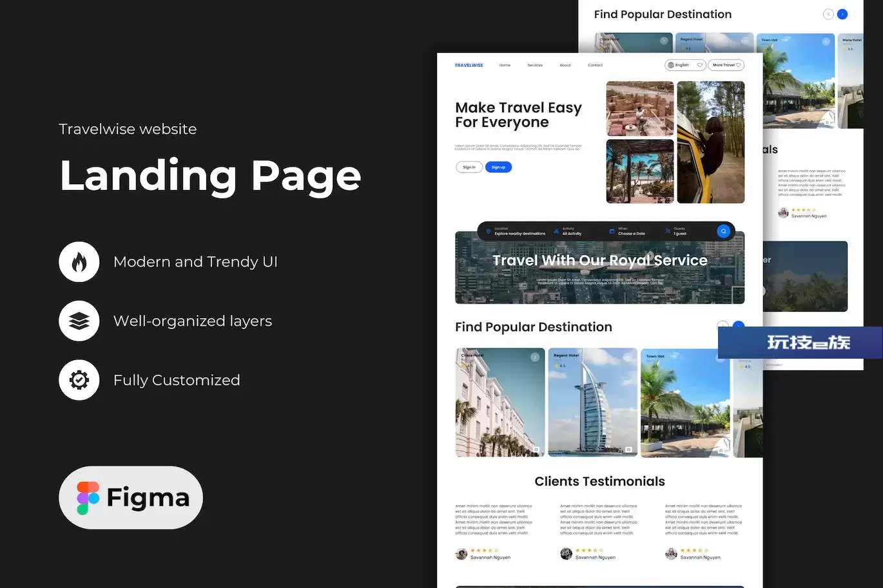This screenshot has height=588, width=883.
Task: Click the back mockup's Find Popular Destination heading
Action: [663, 14]
